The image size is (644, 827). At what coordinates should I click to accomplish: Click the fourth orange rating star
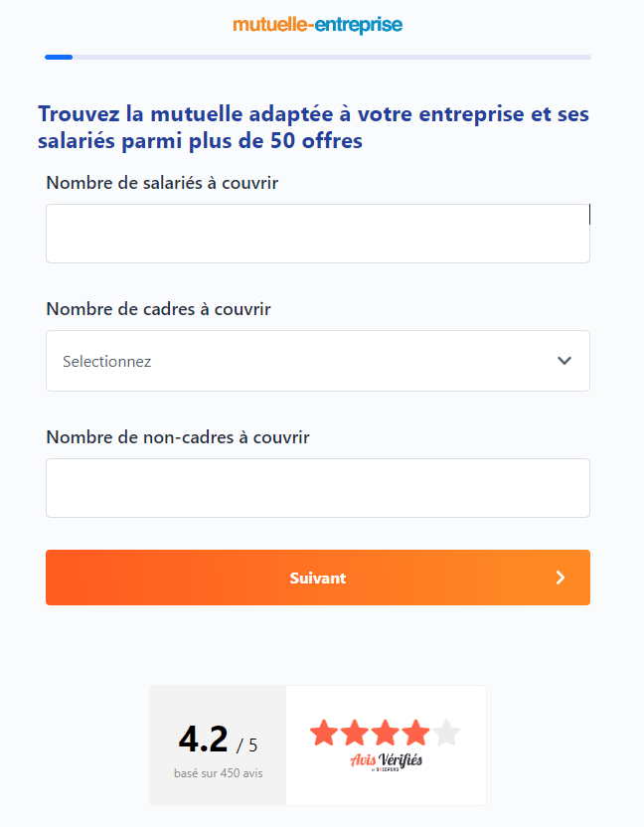tap(415, 733)
